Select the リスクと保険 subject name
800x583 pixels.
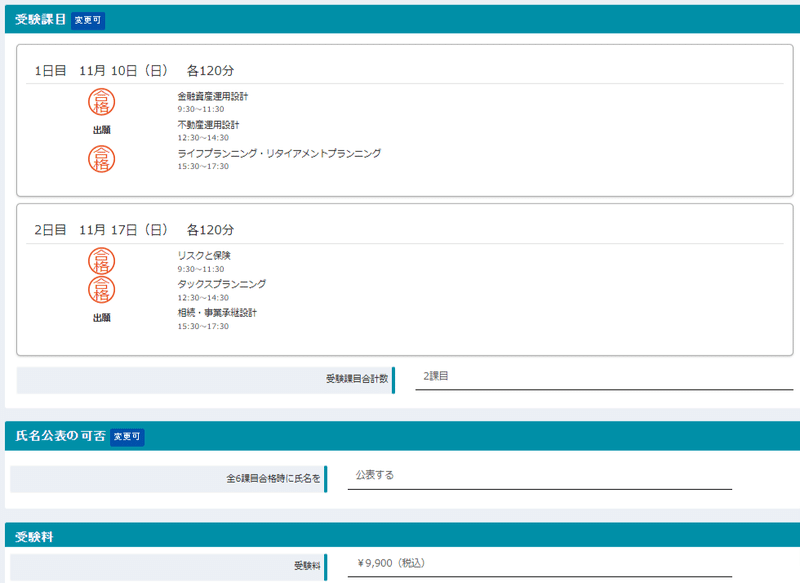[x=203, y=255]
